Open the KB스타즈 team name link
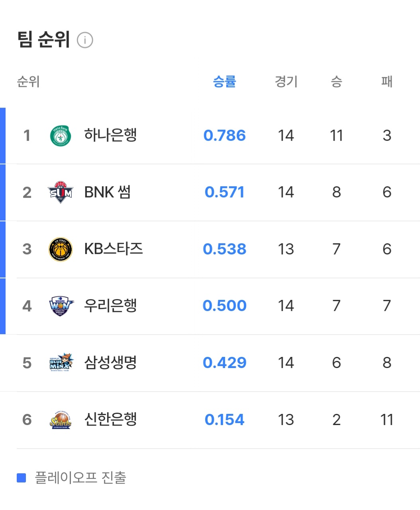The image size is (420, 510). point(114,249)
